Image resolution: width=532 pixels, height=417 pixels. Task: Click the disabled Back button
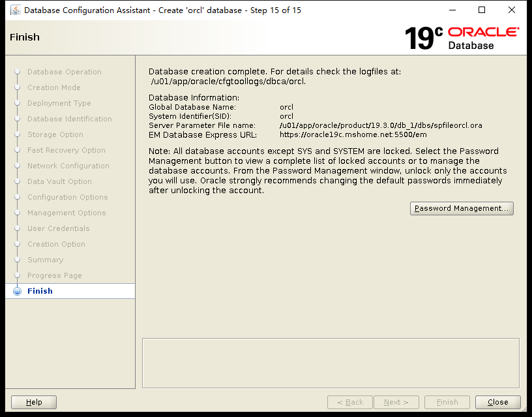point(350,402)
